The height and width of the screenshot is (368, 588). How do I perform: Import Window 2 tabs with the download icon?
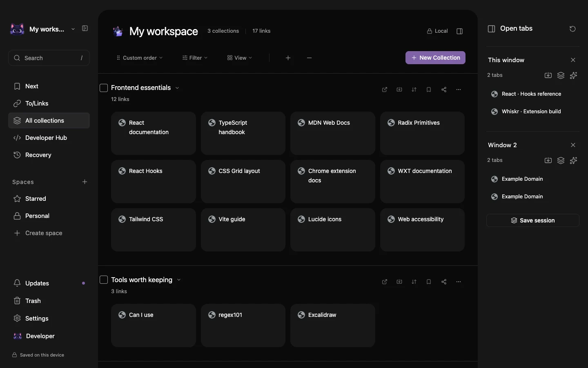548,160
